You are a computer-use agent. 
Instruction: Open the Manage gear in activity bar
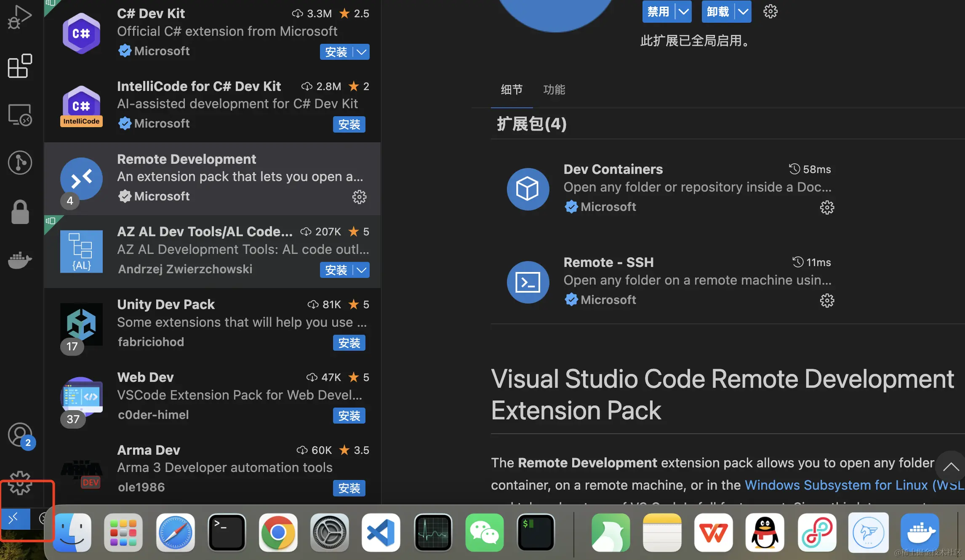coord(19,483)
